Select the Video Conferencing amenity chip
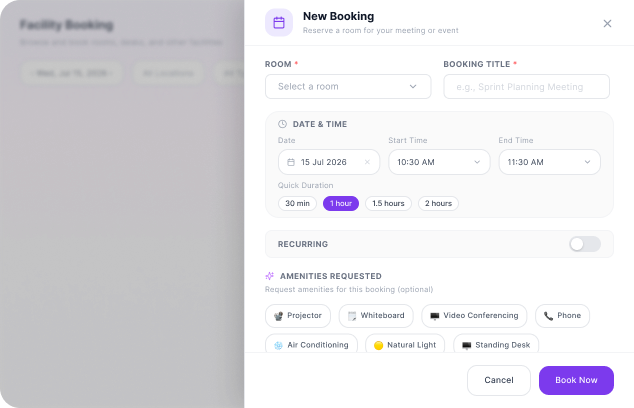The image size is (634, 408). coord(474,316)
